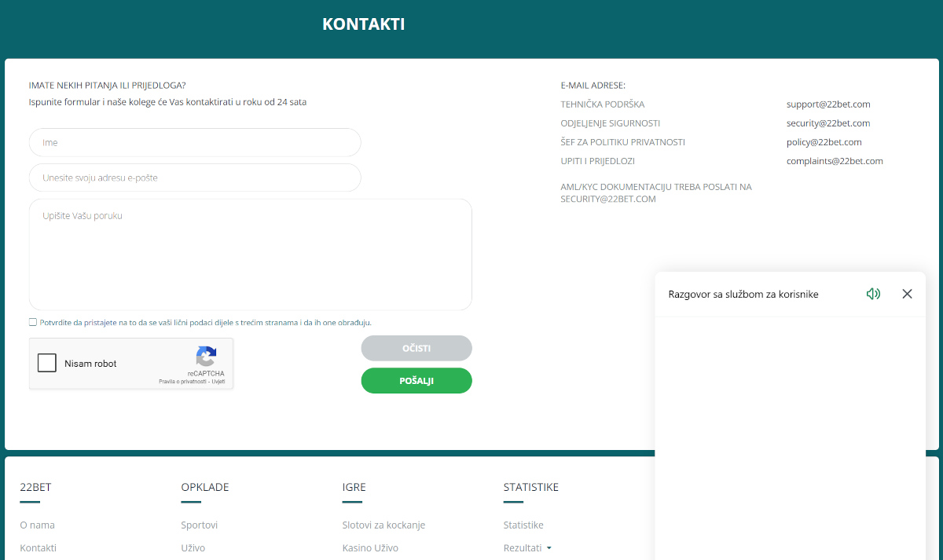The width and height of the screenshot is (943, 560).
Task: Click the 'OPKLADE' footer column heading
Action: pos(205,487)
